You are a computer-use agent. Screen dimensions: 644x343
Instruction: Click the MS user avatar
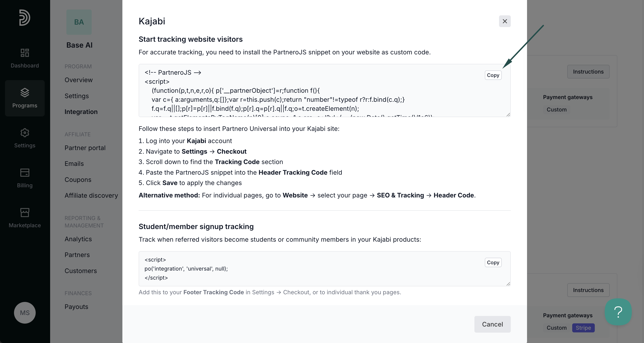click(25, 313)
